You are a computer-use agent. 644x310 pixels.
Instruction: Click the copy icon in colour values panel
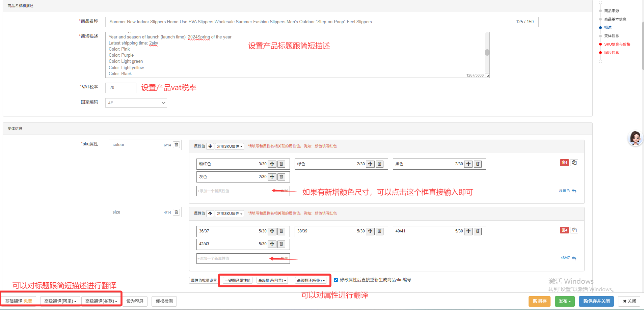coord(574,163)
